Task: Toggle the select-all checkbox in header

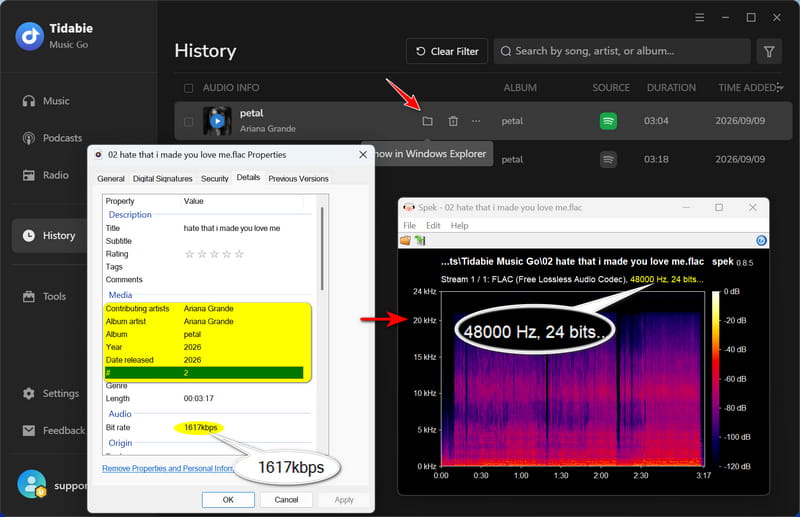Action: pos(188,88)
